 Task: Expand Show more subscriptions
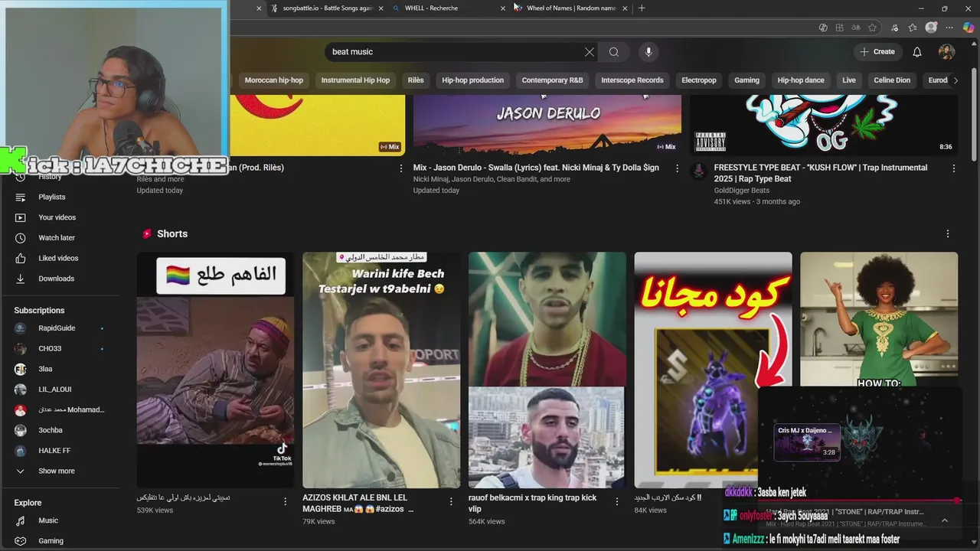[57, 471]
